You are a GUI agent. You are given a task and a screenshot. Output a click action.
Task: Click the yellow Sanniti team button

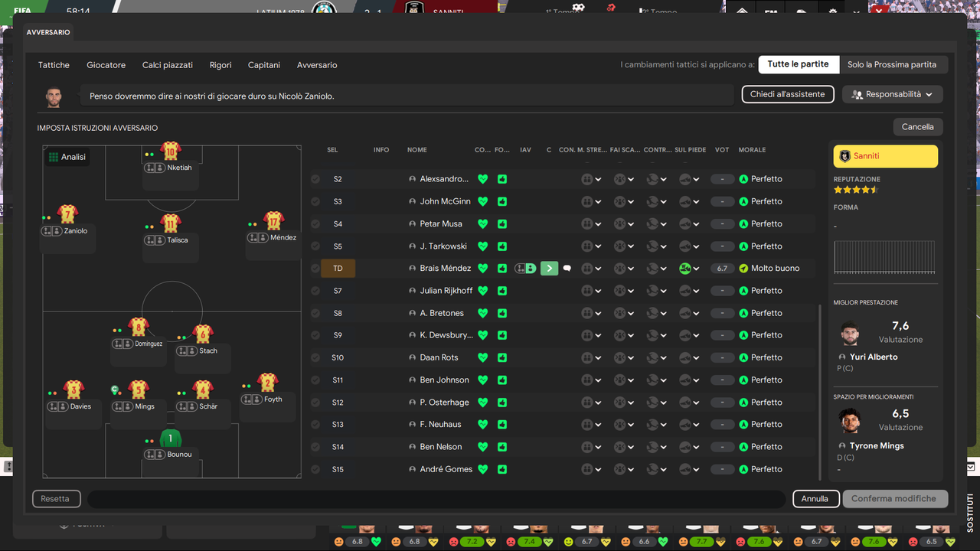pyautogui.click(x=886, y=156)
